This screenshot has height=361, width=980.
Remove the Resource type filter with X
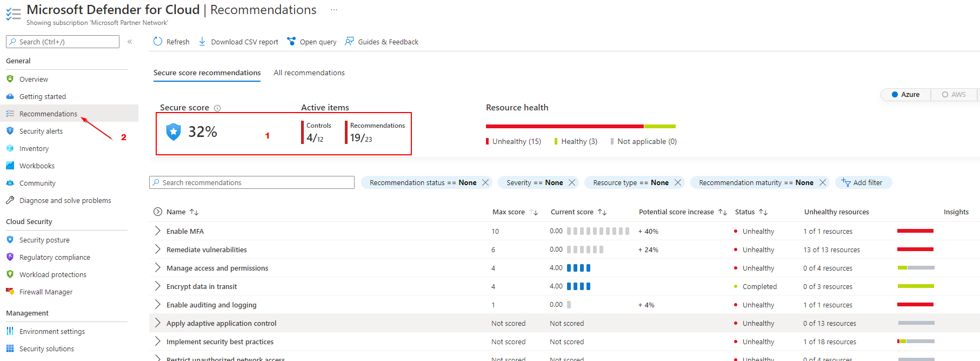click(x=678, y=182)
